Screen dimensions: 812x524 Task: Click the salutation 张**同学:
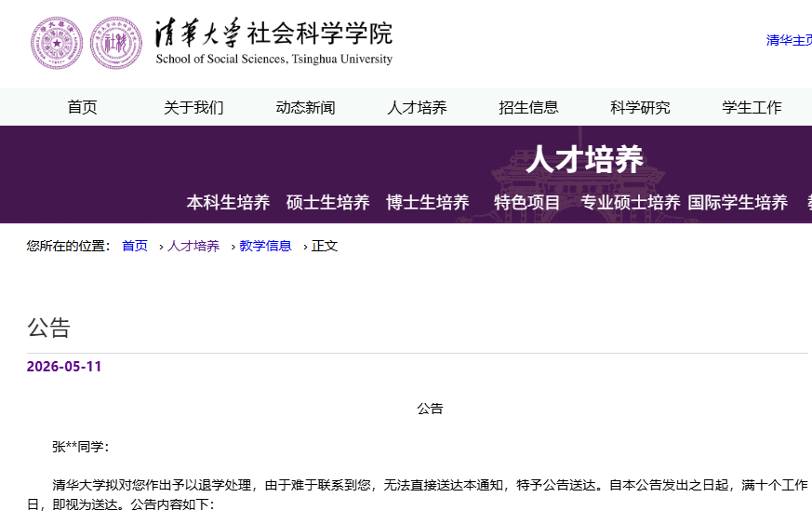(x=81, y=447)
